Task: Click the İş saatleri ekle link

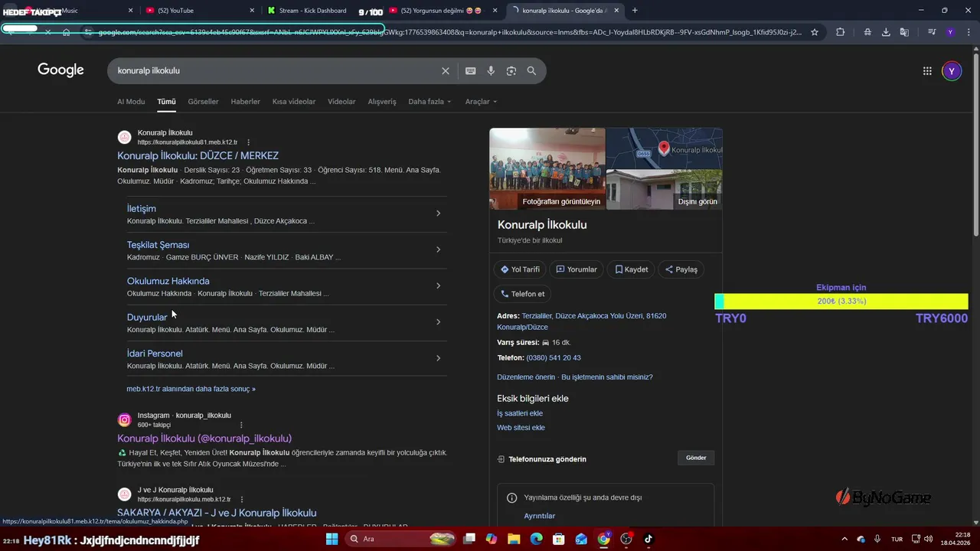Action: (520, 413)
